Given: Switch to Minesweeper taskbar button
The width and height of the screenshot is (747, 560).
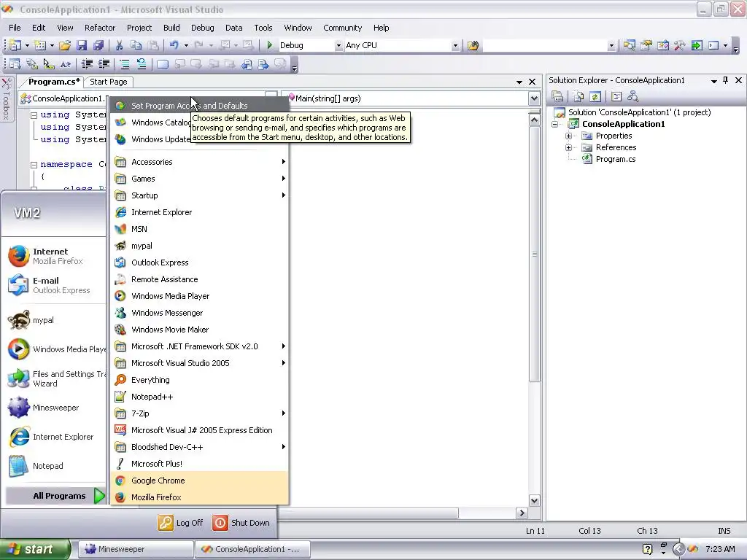Looking at the screenshot, I should coord(136,549).
